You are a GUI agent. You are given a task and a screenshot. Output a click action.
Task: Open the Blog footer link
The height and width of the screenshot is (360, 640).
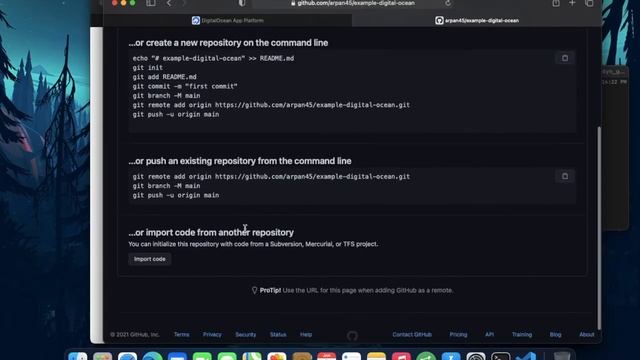[x=556, y=334]
